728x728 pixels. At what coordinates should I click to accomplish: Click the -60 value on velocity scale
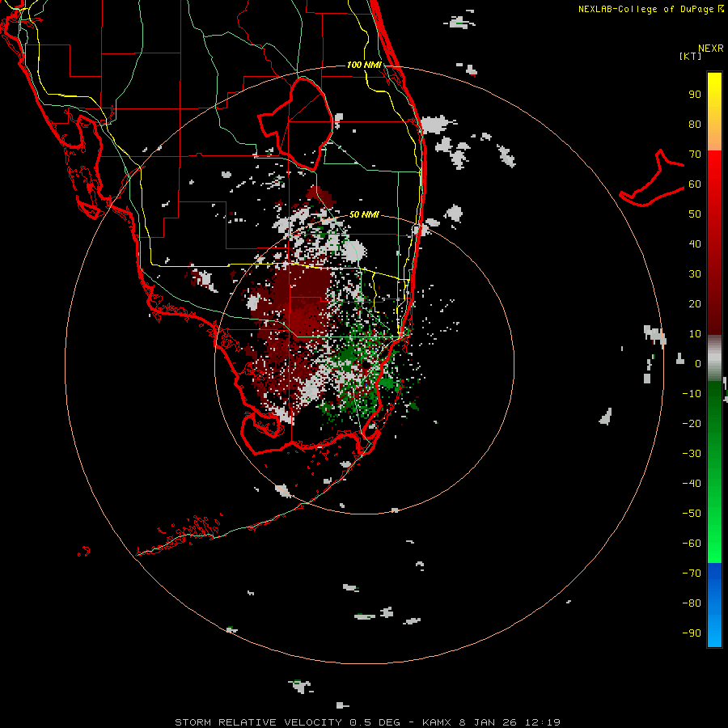[x=692, y=544]
